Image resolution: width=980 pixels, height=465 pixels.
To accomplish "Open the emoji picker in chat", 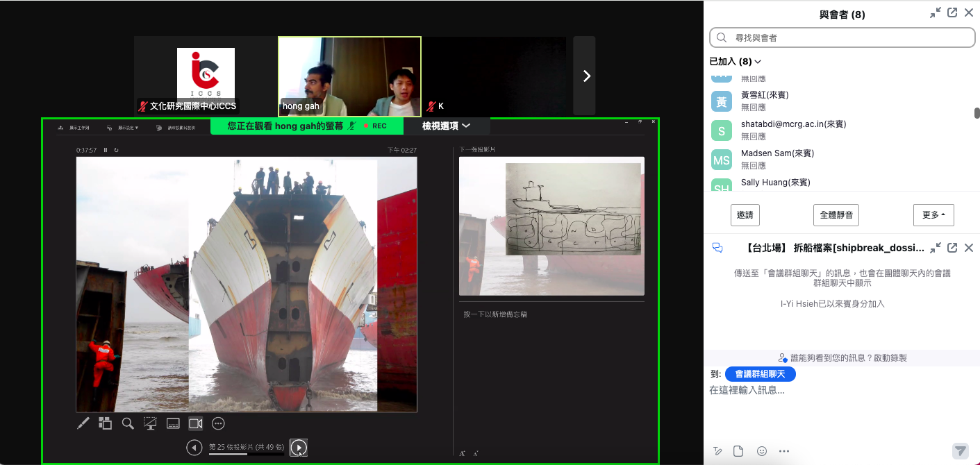I will click(762, 451).
